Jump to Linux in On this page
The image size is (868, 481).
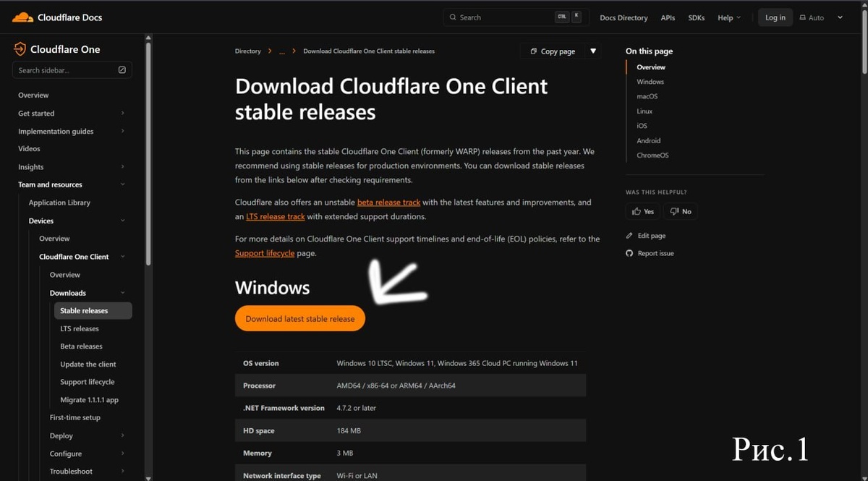[x=644, y=111]
